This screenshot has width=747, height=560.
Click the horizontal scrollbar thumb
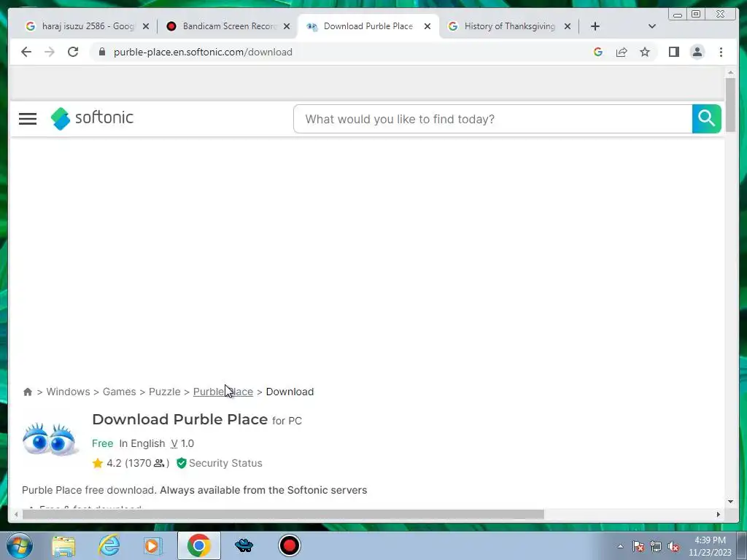[x=283, y=514]
